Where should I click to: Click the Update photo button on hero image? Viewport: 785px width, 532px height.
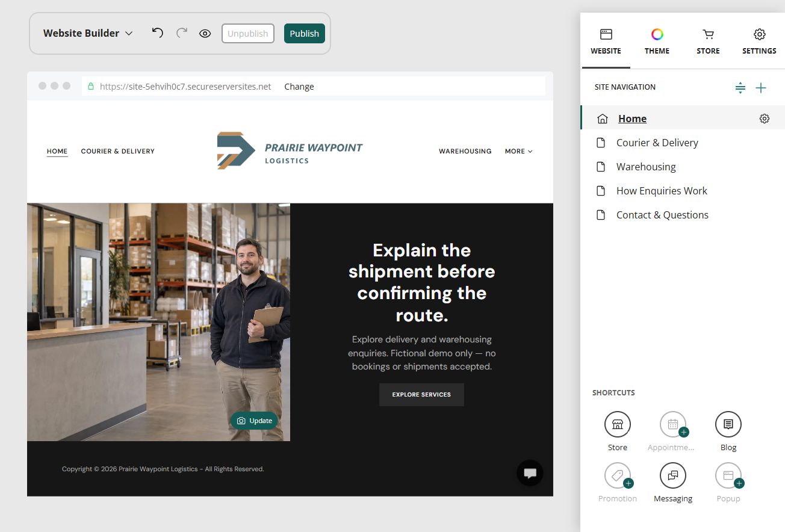click(x=255, y=421)
